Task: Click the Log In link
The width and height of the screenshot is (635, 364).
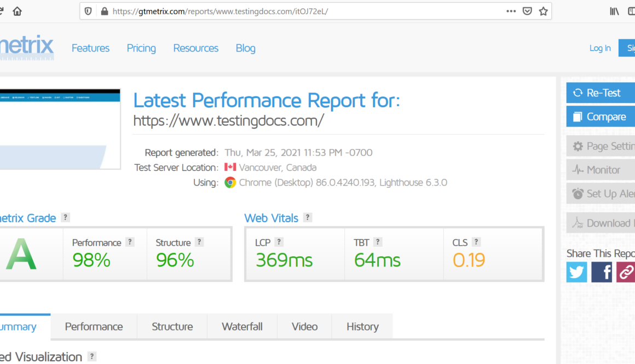Action: (x=599, y=48)
